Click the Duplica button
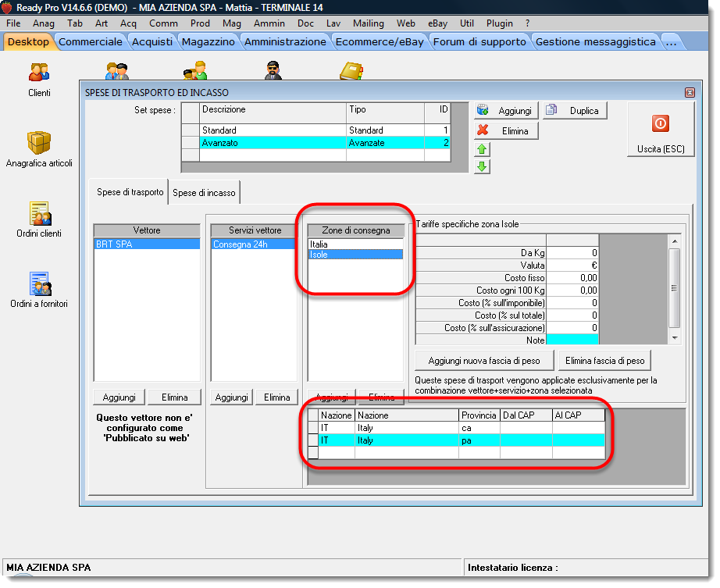Viewport: 720px width, 588px height. pos(575,111)
